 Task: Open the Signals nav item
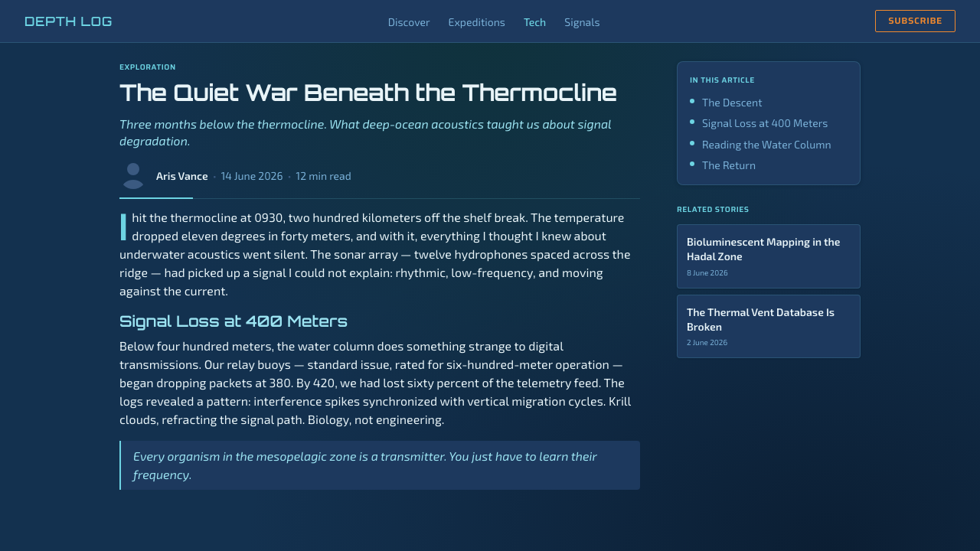point(582,22)
